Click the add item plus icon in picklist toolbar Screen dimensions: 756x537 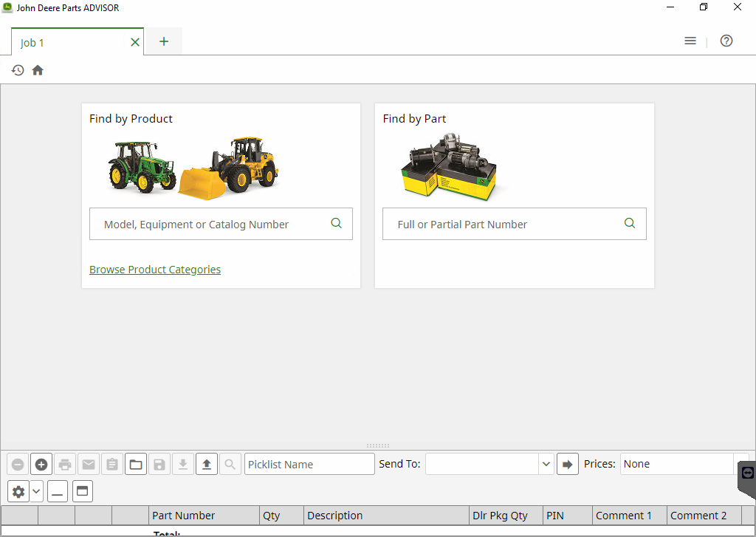(41, 465)
